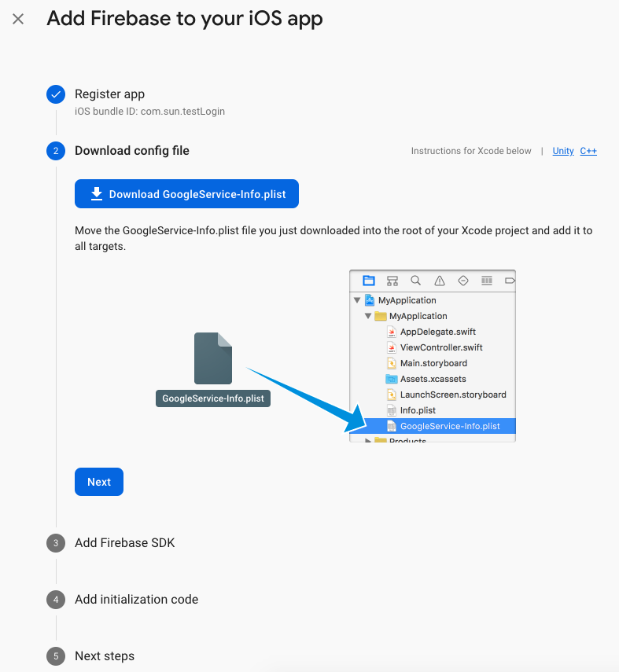The width and height of the screenshot is (619, 672).
Task: Close the Add Firebase dialog with the X icon
Action: click(18, 19)
